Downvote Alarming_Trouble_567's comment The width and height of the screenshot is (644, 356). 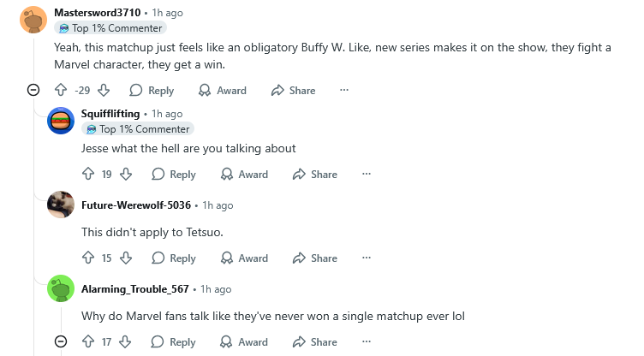[126, 341]
